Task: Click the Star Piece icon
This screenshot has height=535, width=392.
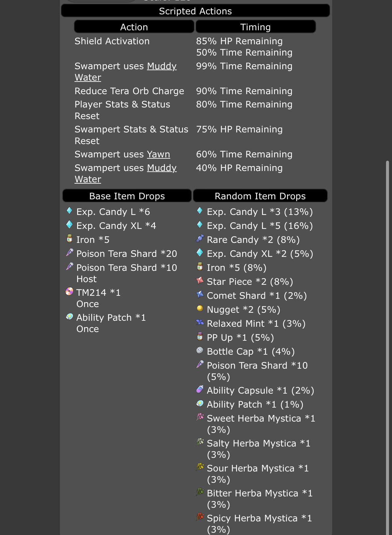Action: point(200,280)
